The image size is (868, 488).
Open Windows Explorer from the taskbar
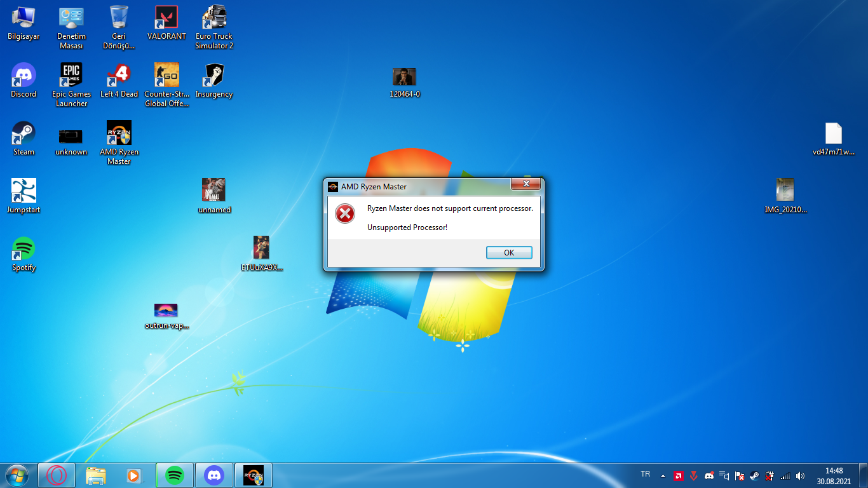coord(96,475)
